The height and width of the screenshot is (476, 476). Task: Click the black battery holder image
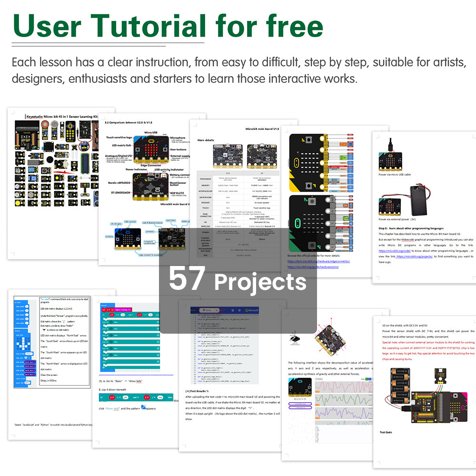[420, 200]
